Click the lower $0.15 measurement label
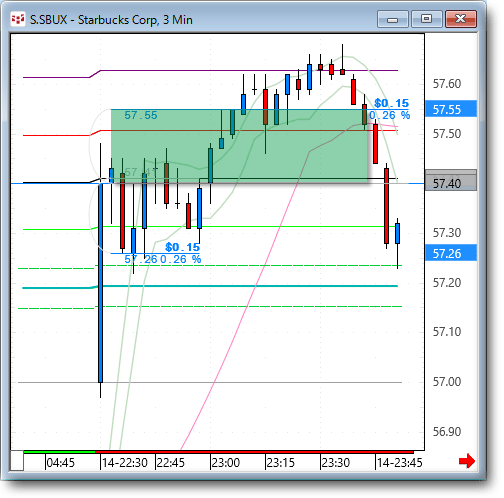 [x=182, y=247]
